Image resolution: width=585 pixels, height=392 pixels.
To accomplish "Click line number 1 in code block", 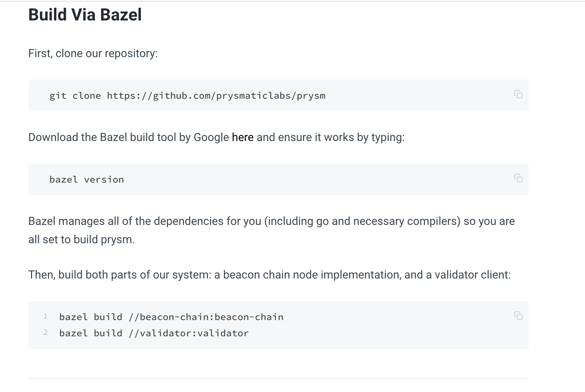I will click(45, 316).
